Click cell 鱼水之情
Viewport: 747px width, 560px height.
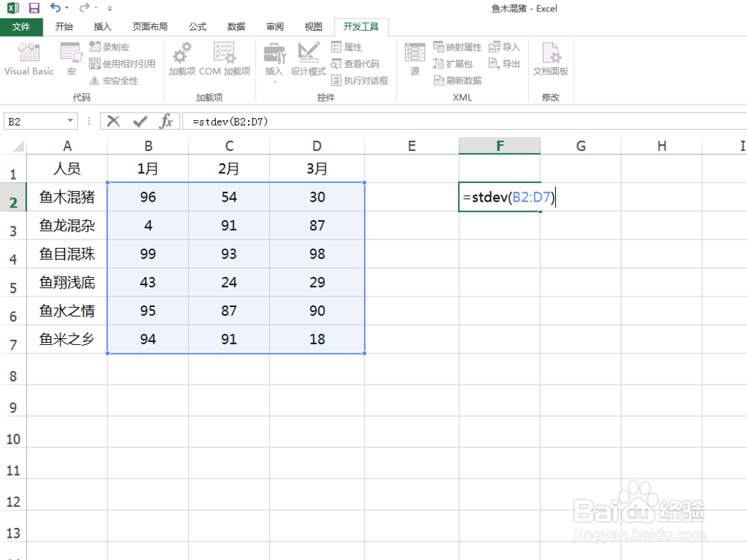[67, 311]
